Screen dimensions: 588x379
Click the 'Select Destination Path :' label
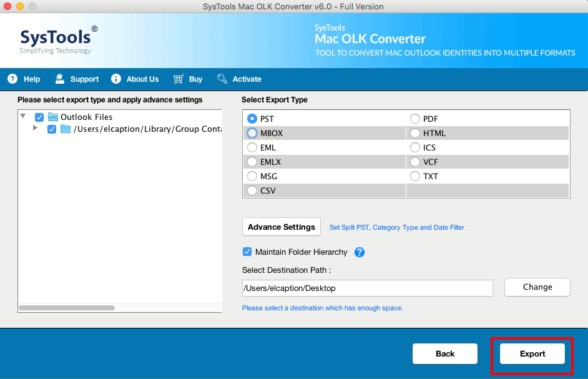coord(287,270)
